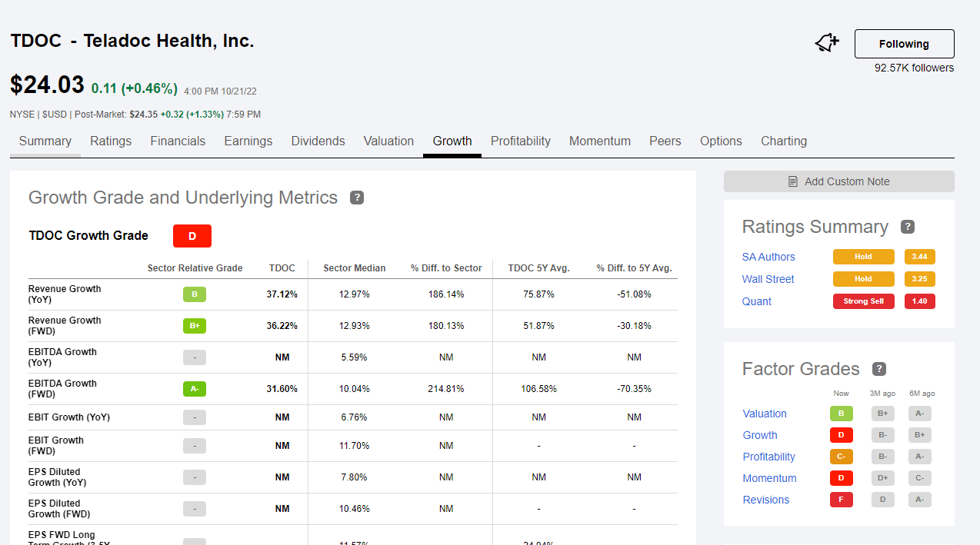
Task: Click the Factor Grades question mark icon
Action: coord(879,369)
